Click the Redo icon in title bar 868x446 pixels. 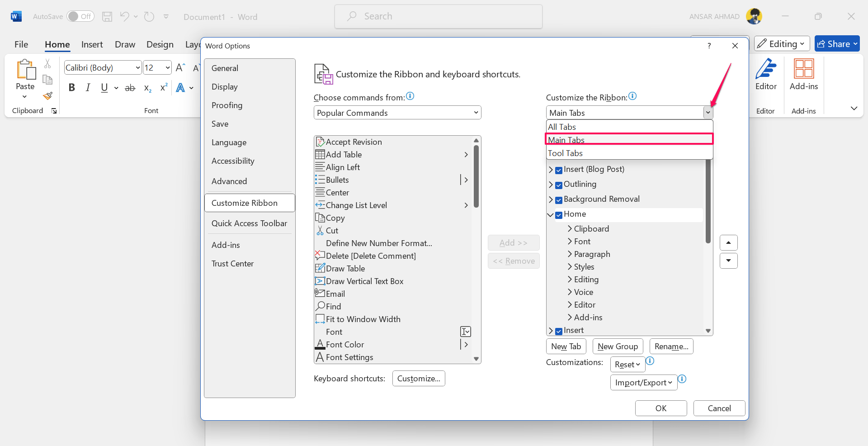point(149,17)
